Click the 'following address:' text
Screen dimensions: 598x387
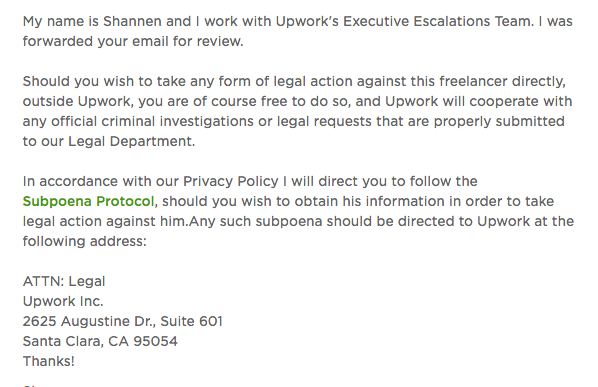click(85, 241)
